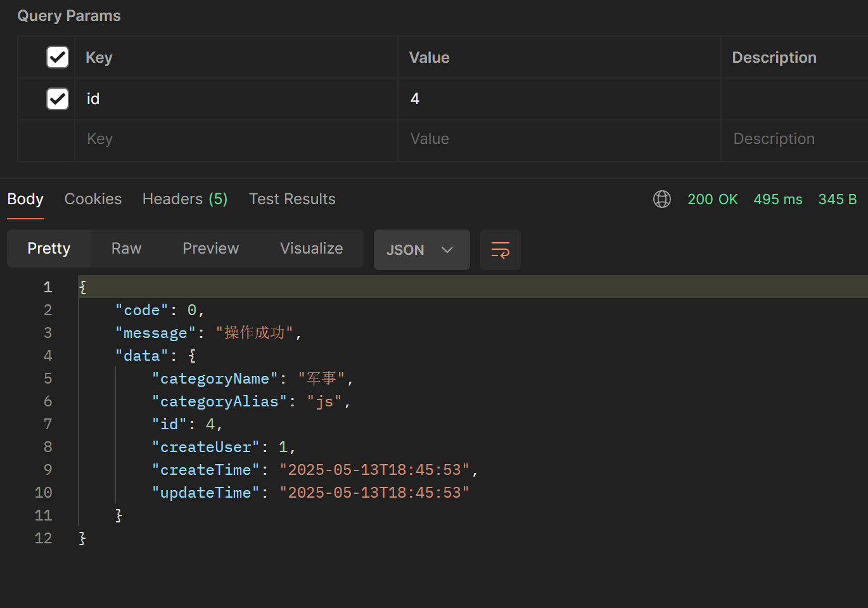
Task: Open the Headers (5) tab
Action: [x=184, y=198]
